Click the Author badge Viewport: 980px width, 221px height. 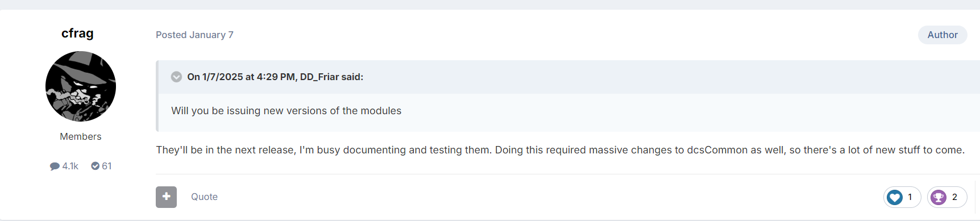point(942,35)
